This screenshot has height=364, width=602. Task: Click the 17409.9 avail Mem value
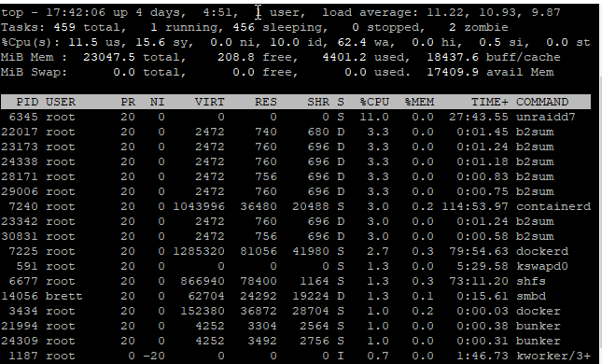pos(453,72)
